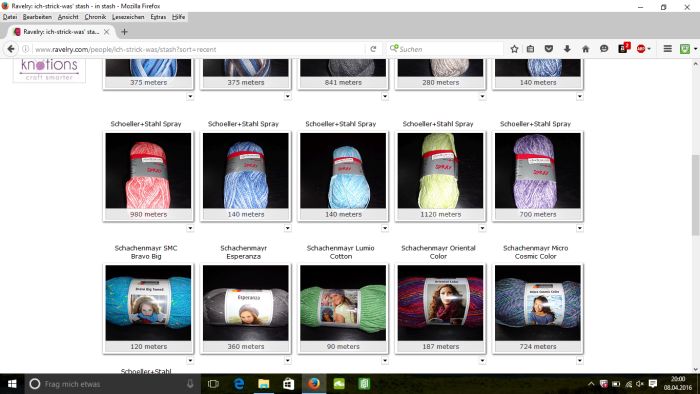The image size is (700, 394).
Task: Switch to Firefox in the taskbar
Action: pos(314,384)
